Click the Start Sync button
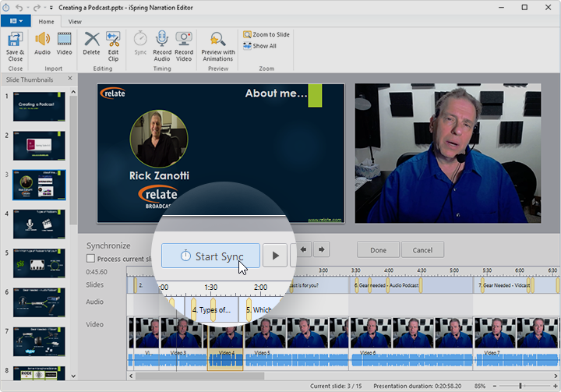This screenshot has height=392, width=561. 210,256
